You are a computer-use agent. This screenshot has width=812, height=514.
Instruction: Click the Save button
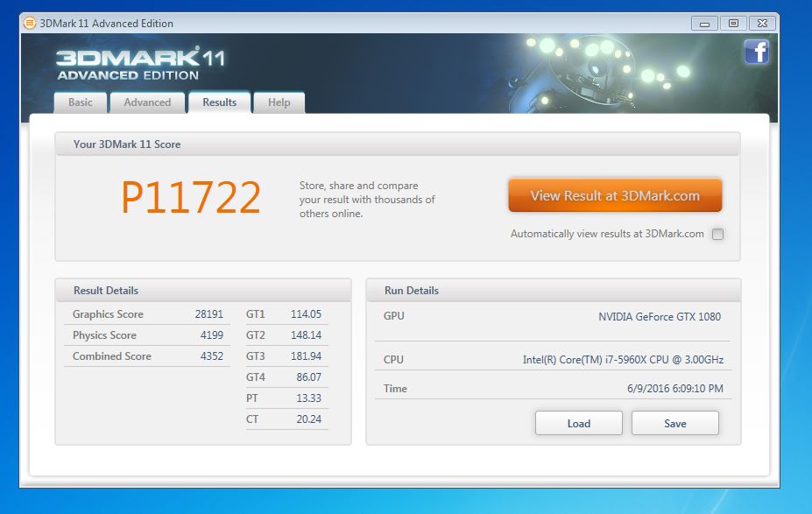click(674, 424)
